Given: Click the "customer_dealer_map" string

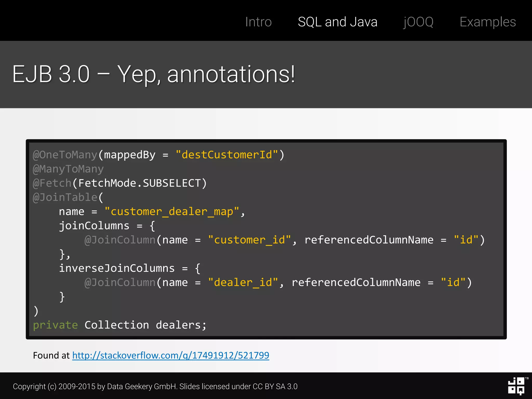Looking at the screenshot, I should (171, 211).
